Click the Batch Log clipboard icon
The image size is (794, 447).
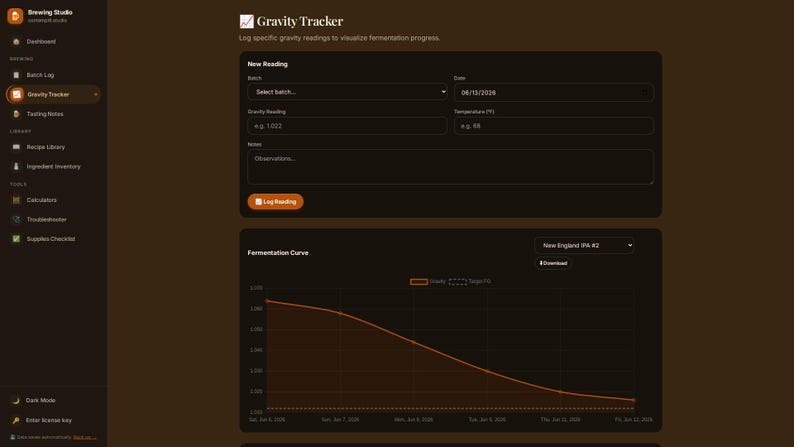pyautogui.click(x=16, y=75)
